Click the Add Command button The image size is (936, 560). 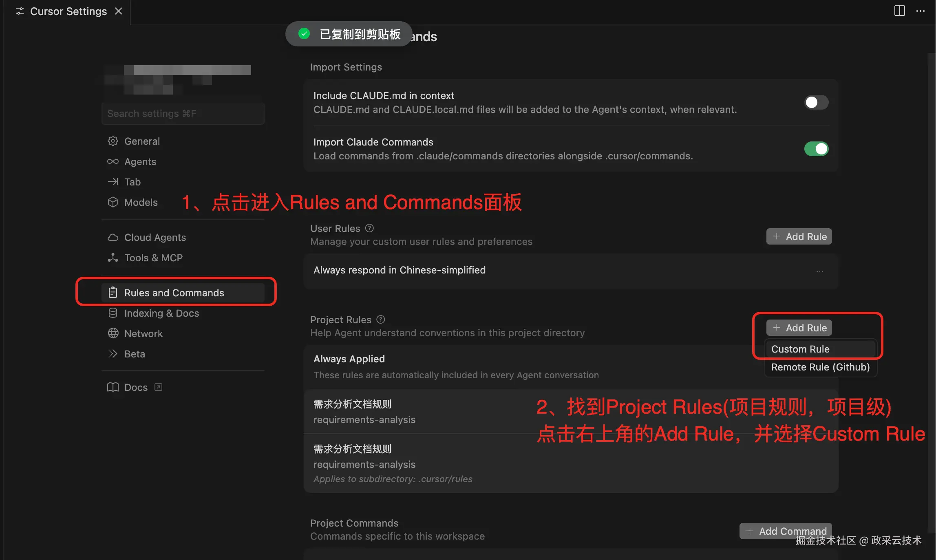[x=786, y=531]
